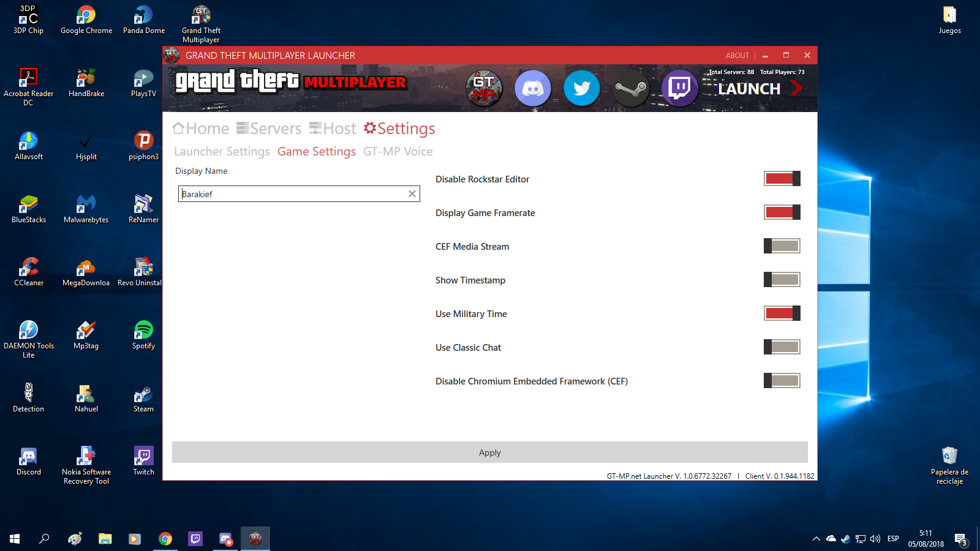Go to the Home tab

tap(201, 129)
